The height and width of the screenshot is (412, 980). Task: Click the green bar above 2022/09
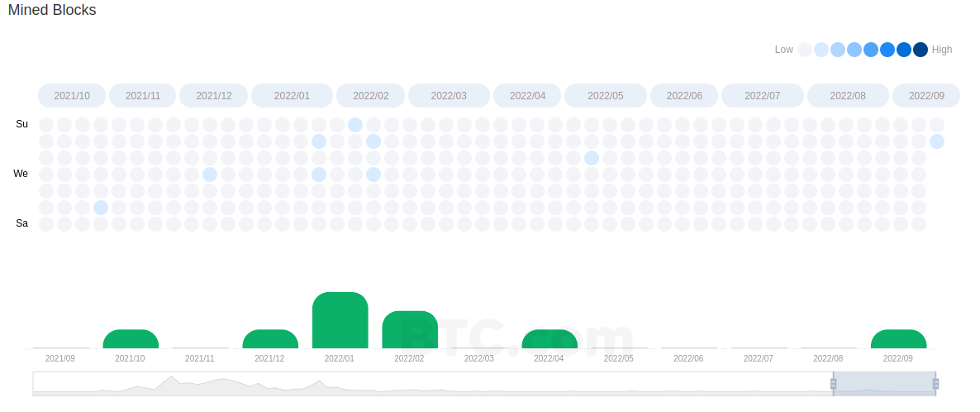click(x=899, y=338)
